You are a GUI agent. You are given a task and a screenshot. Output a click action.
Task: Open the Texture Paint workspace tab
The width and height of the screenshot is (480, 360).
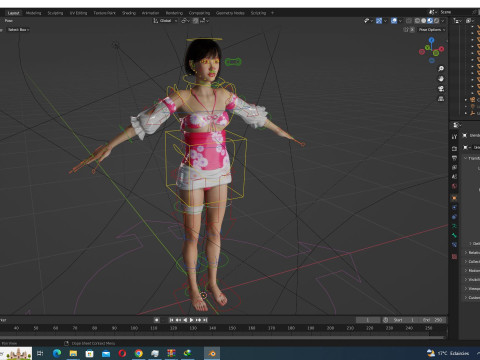pos(104,13)
